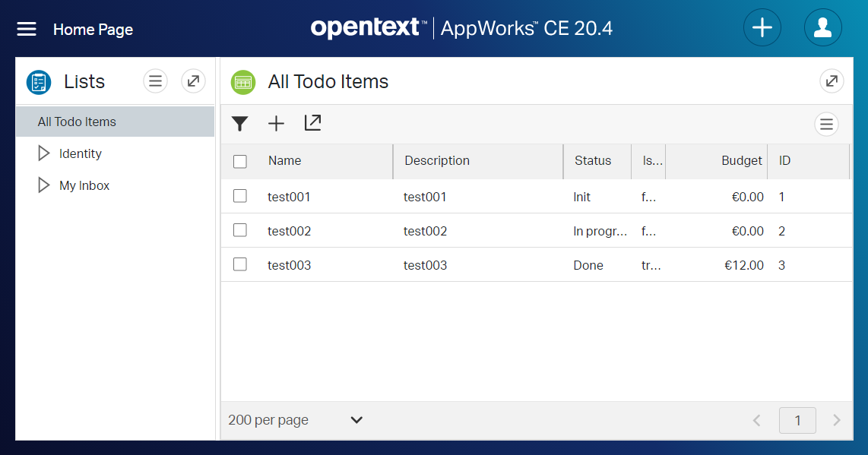Viewport: 868px width, 455px height.
Task: Select the Identity list entry
Action: coord(81,154)
